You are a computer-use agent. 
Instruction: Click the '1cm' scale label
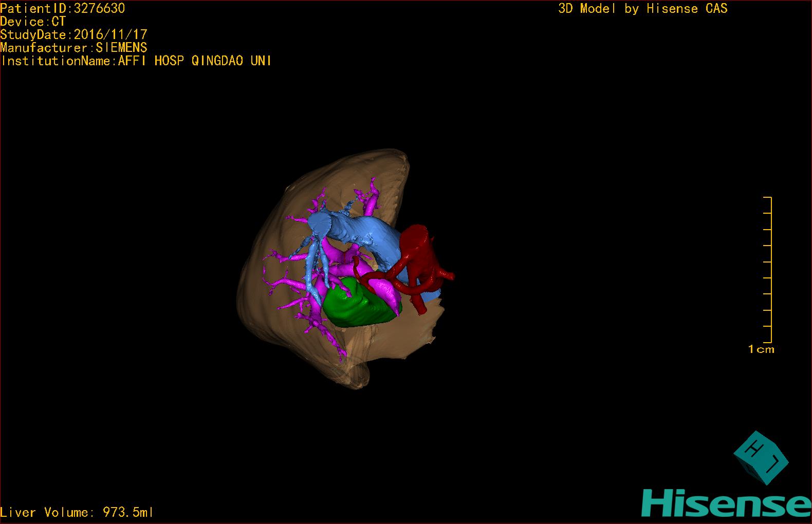[761, 349]
